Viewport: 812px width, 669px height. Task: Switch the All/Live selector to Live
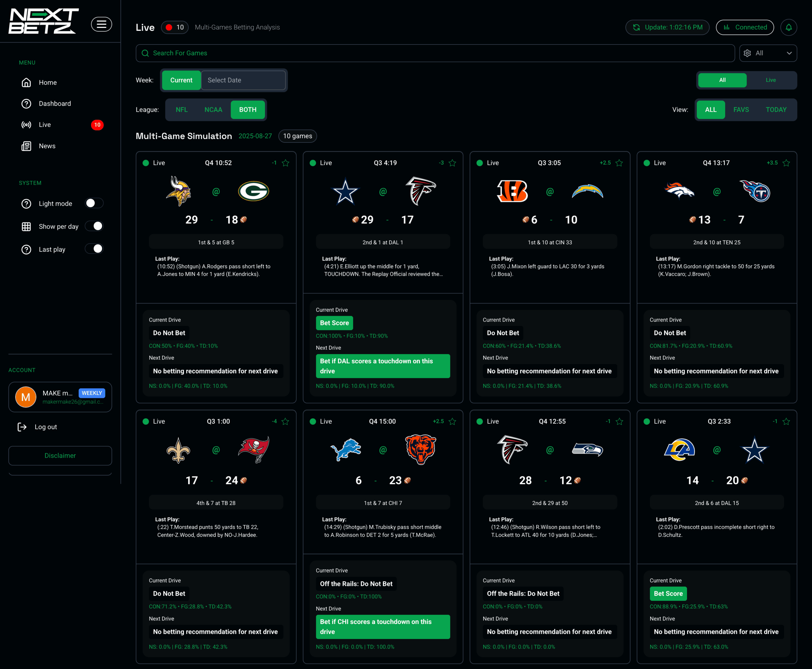(770, 80)
